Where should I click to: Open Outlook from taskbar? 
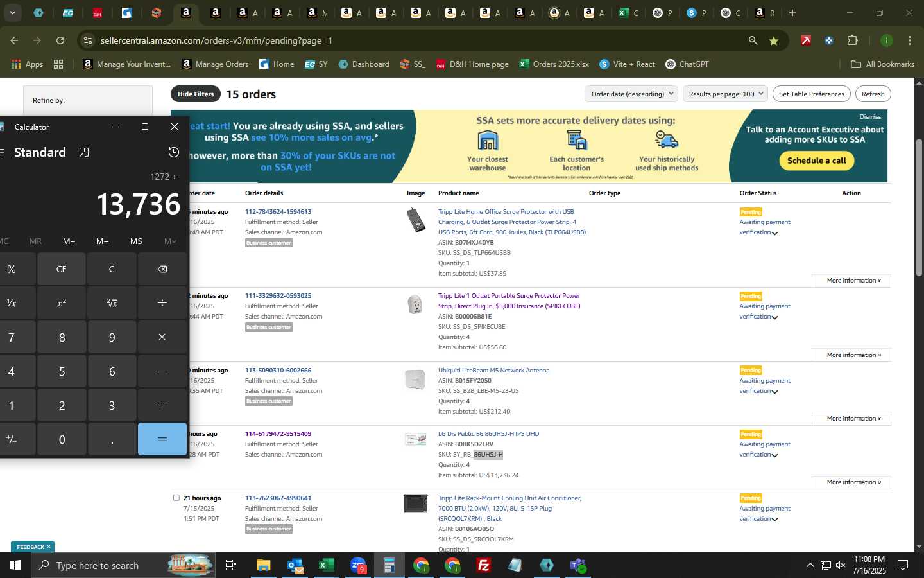pyautogui.click(x=295, y=565)
